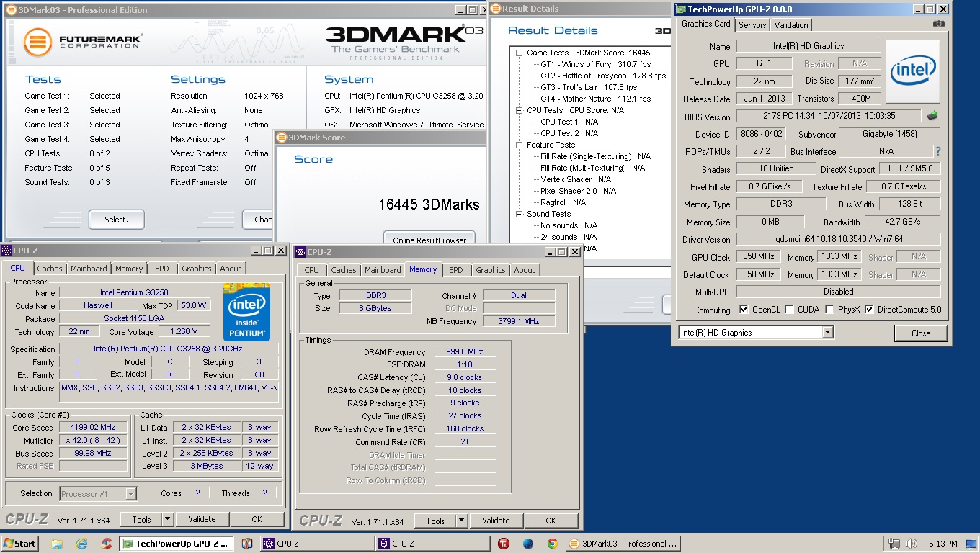
Task: Activate first CPU-Z taskbar button
Action: pyautogui.click(x=317, y=544)
